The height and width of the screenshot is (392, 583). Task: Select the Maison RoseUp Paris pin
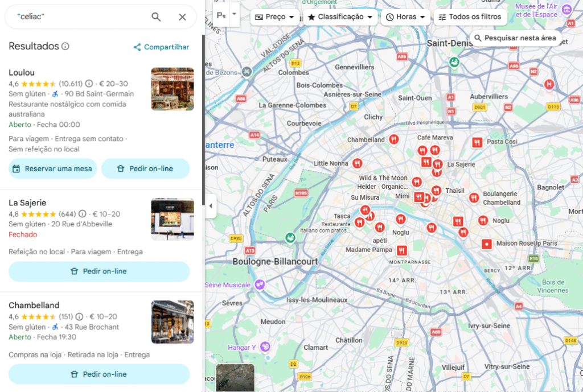pyautogui.click(x=486, y=244)
